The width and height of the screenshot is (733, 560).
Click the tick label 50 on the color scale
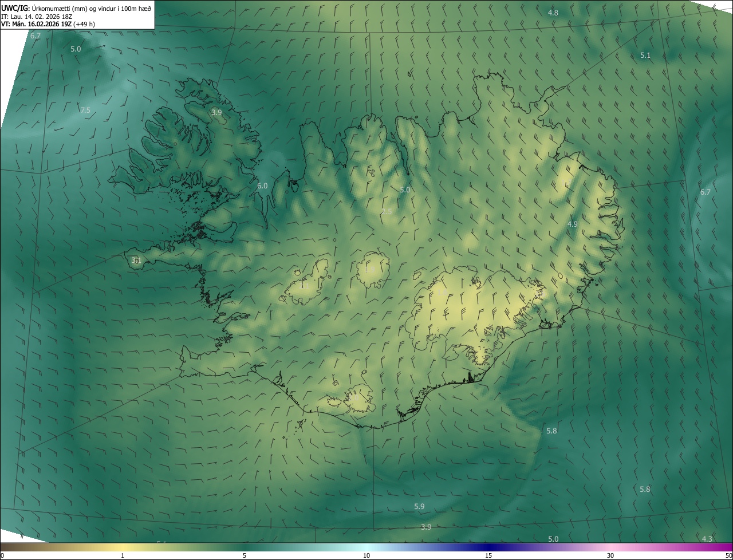click(x=728, y=556)
